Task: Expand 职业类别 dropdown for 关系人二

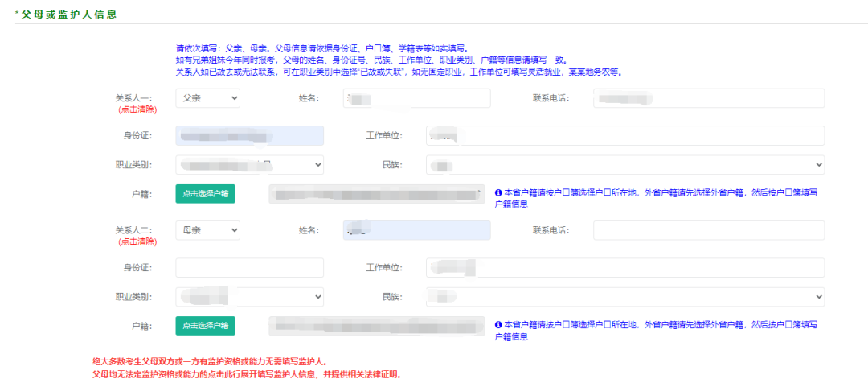Action: (250, 297)
